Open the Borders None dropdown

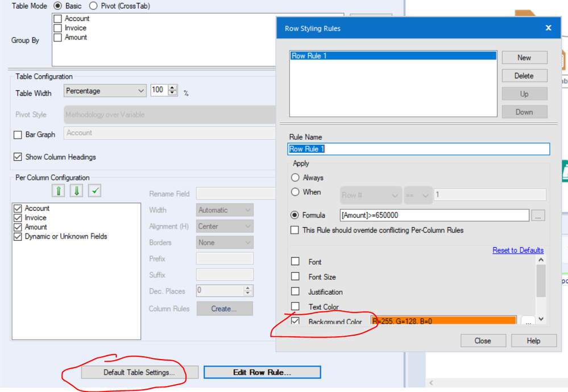tap(225, 243)
